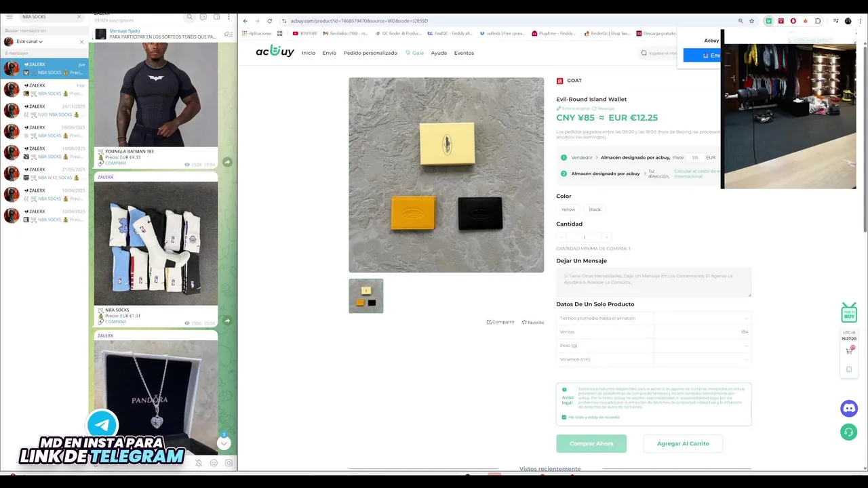Screen dimensions: 868x488
Task: Open customer support headset button
Action: [x=849, y=432]
